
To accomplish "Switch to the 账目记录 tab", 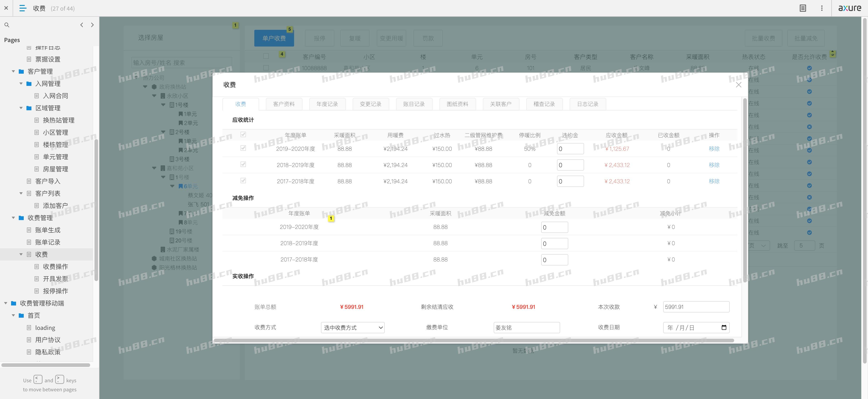I will coord(414,104).
